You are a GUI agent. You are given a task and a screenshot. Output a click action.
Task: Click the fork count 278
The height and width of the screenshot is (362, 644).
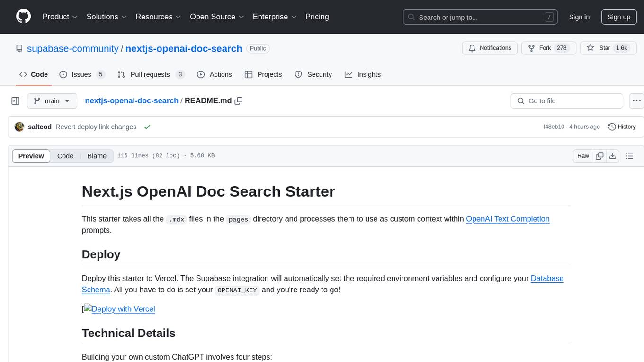click(x=562, y=48)
